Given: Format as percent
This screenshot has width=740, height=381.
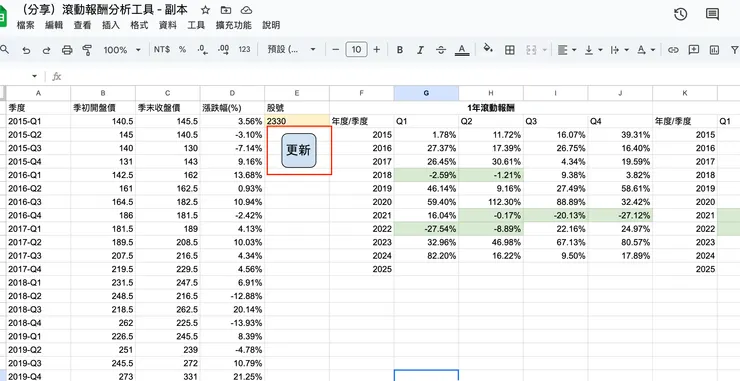Looking at the screenshot, I should (x=182, y=50).
